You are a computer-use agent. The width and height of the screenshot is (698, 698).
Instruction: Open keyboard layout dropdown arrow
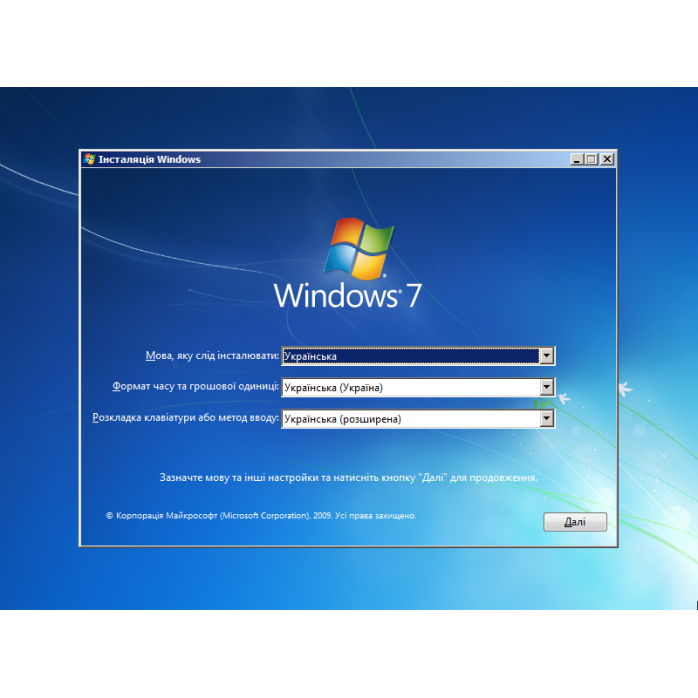pos(546,418)
